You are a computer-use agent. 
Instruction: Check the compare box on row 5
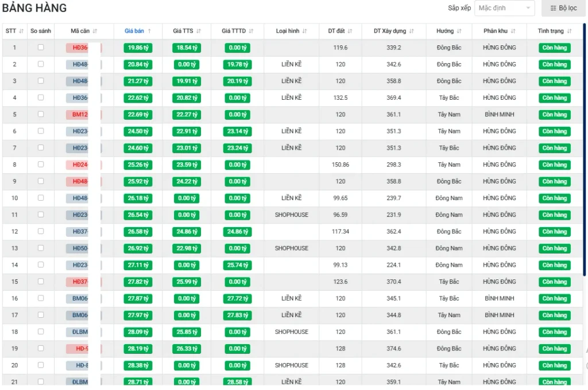[x=41, y=114]
